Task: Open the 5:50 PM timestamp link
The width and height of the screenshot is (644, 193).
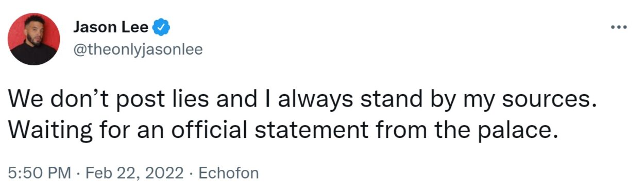Action: (39, 173)
